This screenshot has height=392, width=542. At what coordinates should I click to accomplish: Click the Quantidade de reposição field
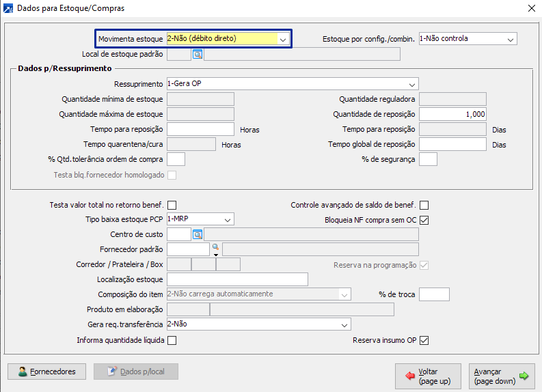452,114
